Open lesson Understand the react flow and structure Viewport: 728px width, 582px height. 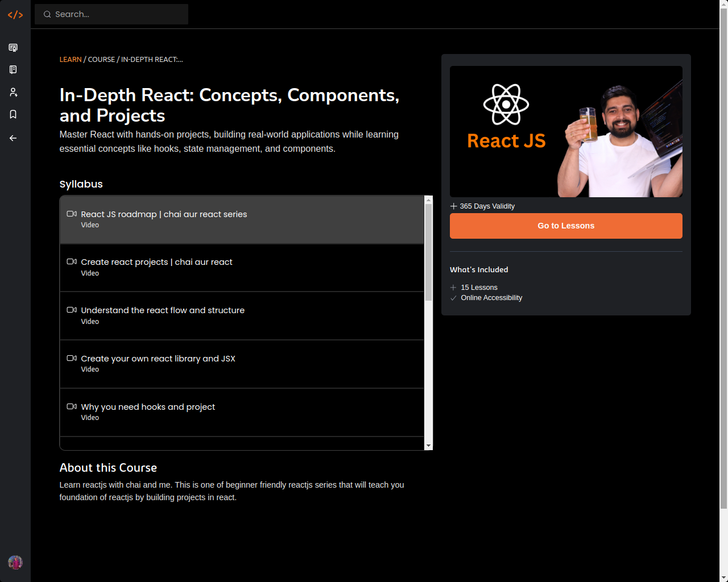[242, 316]
